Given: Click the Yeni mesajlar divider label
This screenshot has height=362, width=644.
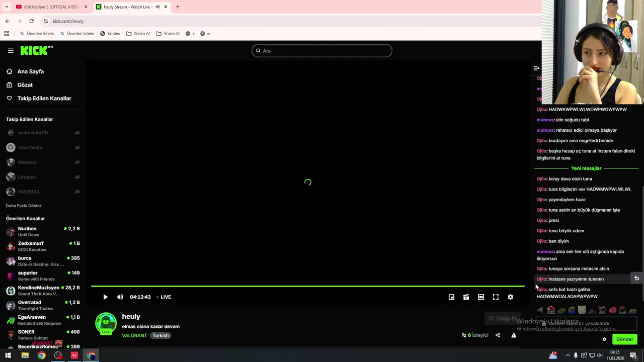Looking at the screenshot, I should 586,168.
